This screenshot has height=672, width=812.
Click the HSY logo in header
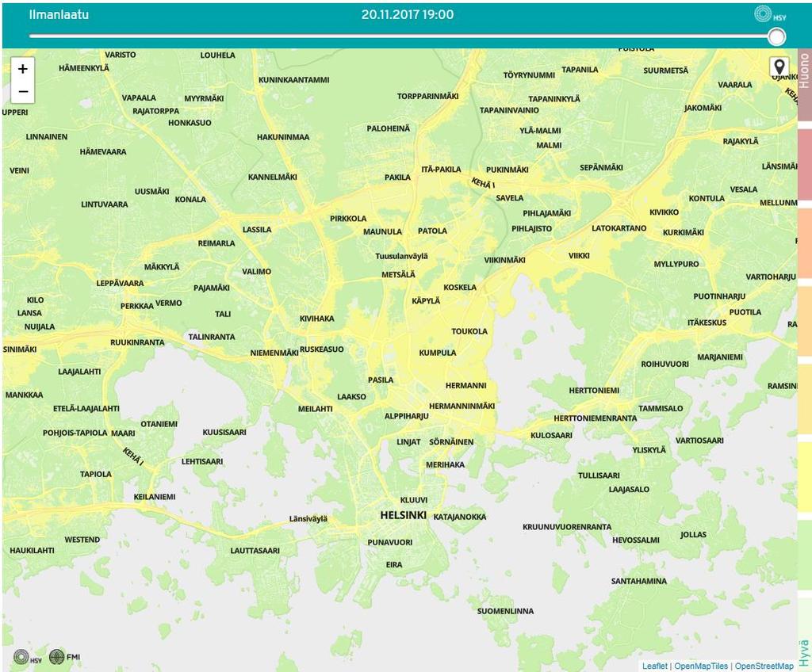[x=769, y=14]
